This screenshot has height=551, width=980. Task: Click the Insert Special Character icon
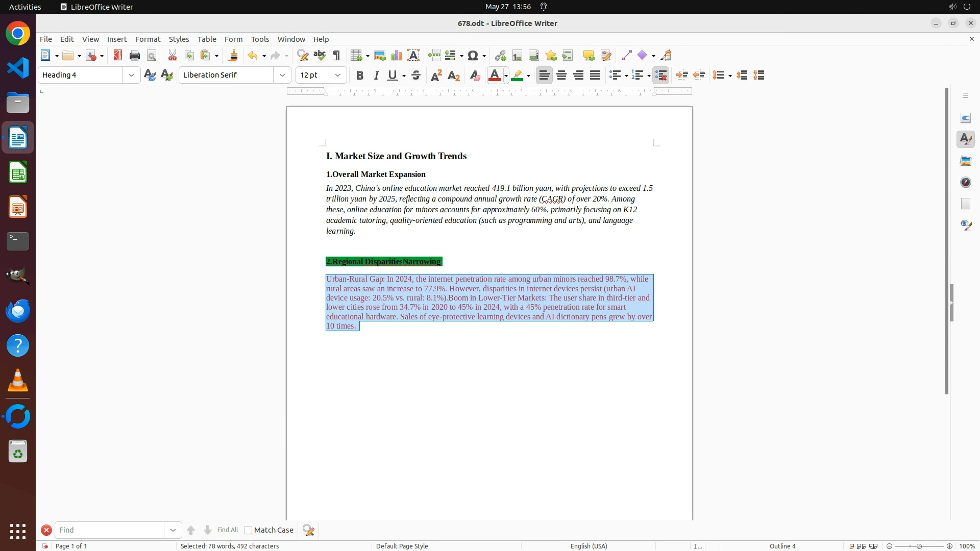[x=473, y=56]
